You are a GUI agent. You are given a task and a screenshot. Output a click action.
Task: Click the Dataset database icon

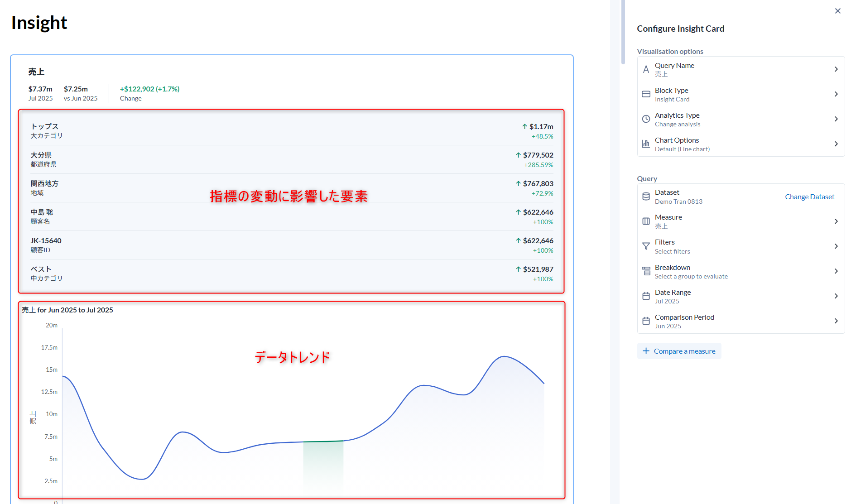tap(646, 197)
